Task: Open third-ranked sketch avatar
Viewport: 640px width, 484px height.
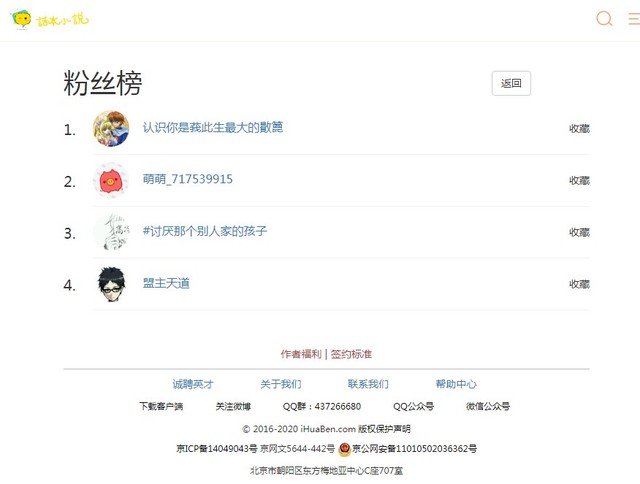Action: [x=111, y=232]
